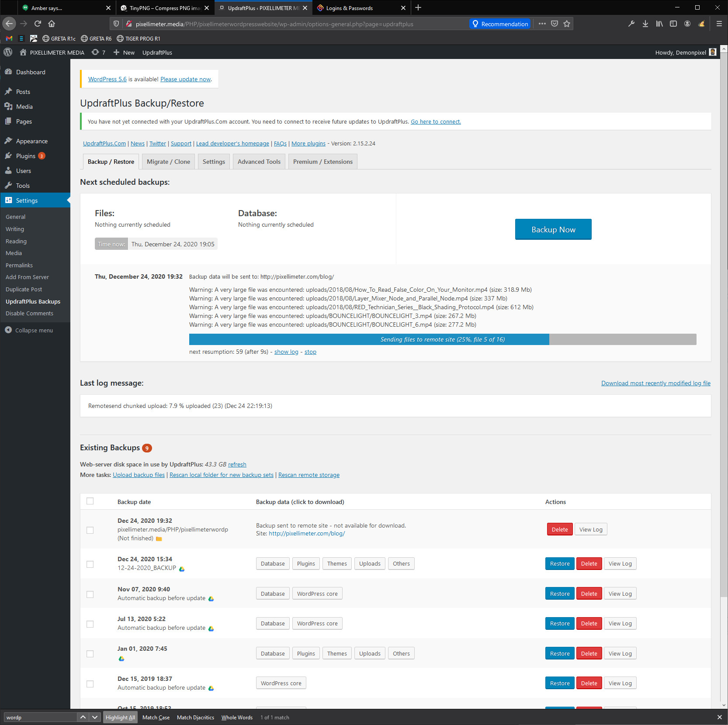The width and height of the screenshot is (728, 725).
Task: View Log for Nov 07, 2020 backup
Action: [620, 594]
